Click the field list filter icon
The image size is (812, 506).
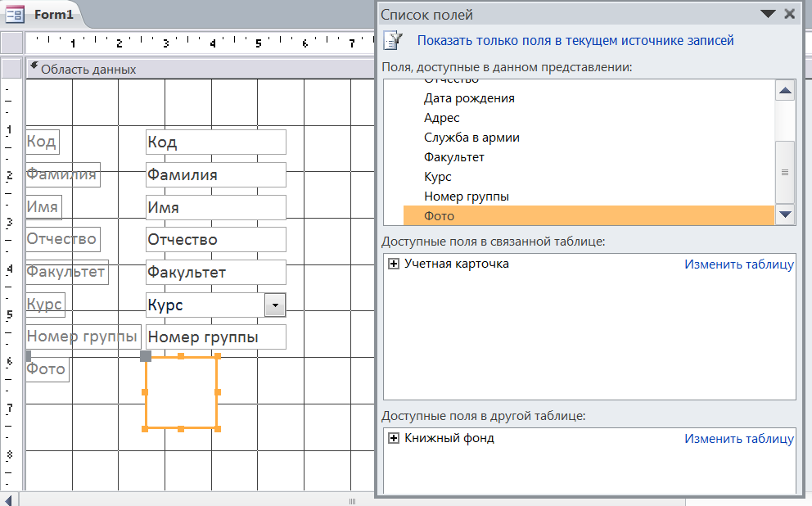coord(394,40)
